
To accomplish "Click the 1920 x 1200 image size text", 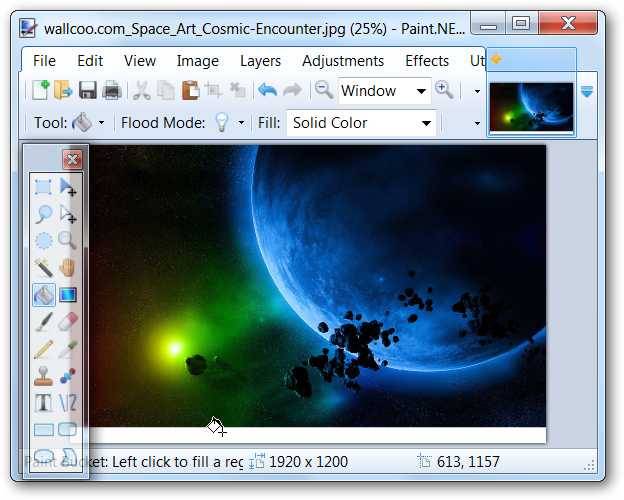I will 308,462.
